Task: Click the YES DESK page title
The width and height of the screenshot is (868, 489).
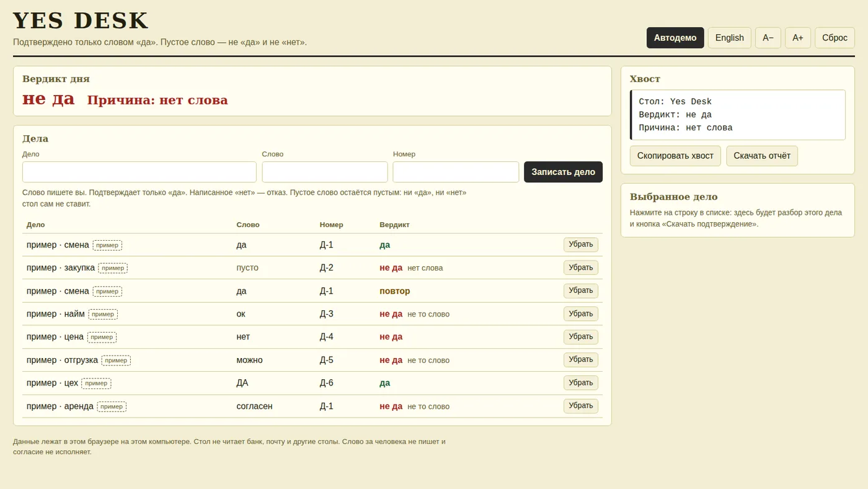Action: [81, 20]
